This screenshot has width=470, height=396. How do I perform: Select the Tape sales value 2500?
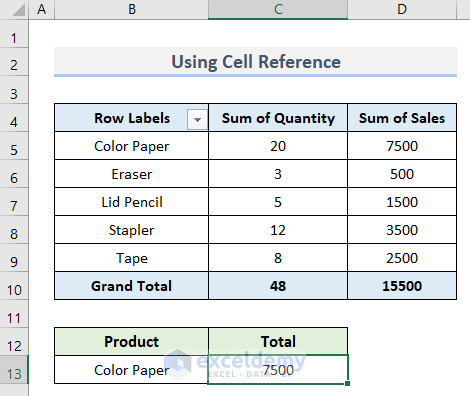pos(402,258)
